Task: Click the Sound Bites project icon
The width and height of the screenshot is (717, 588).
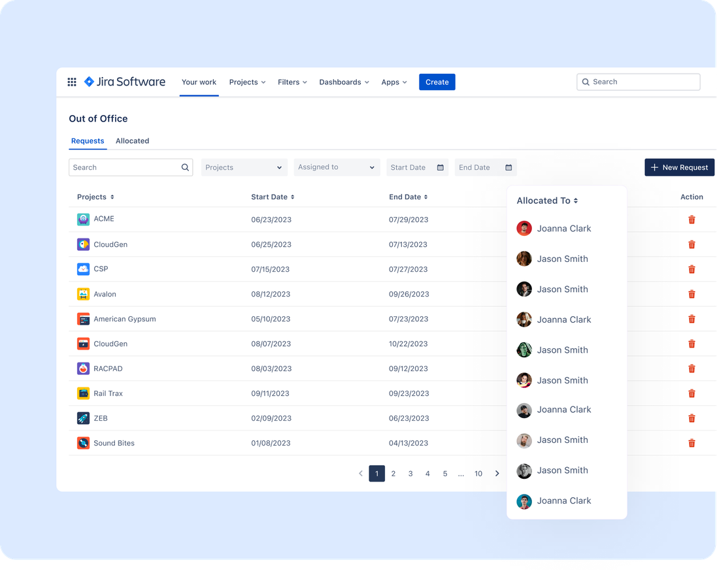Action: coord(83,443)
